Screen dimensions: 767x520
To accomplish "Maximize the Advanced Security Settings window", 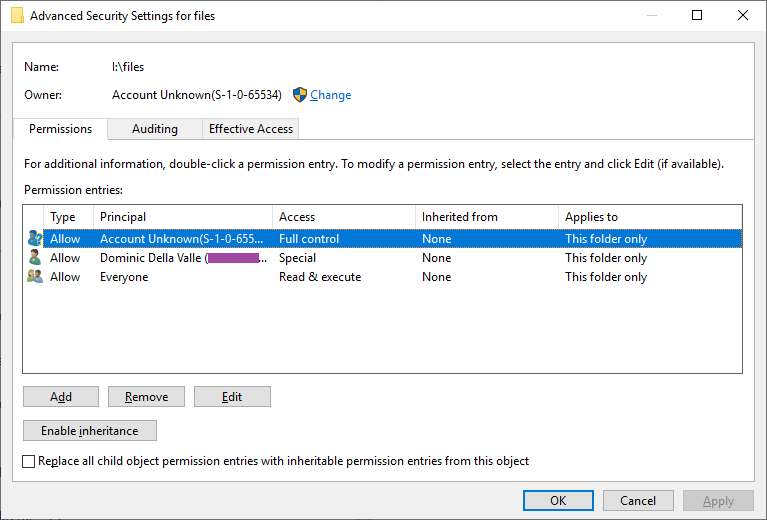I will click(697, 15).
